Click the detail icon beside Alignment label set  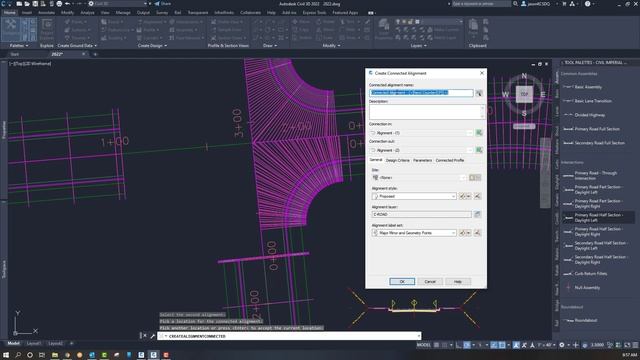477,233
